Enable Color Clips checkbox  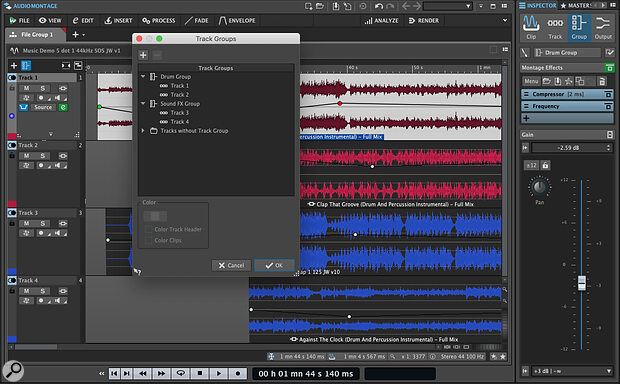[x=149, y=240]
